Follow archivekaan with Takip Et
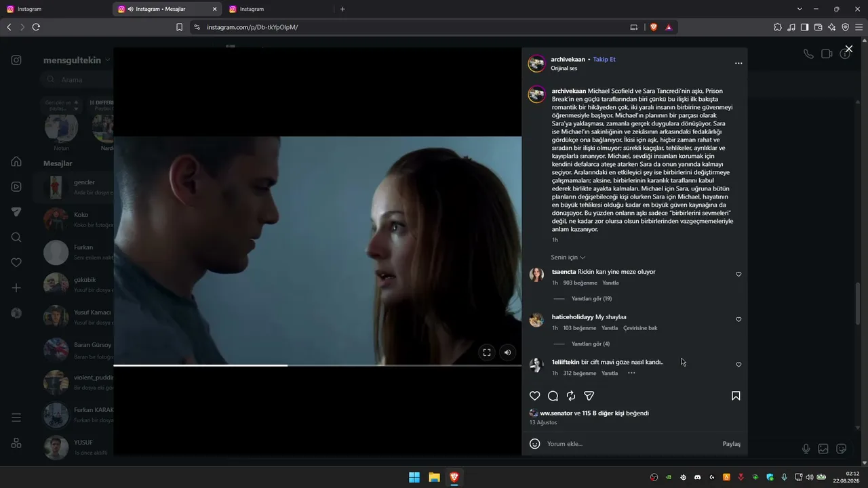The image size is (868, 488). point(604,60)
